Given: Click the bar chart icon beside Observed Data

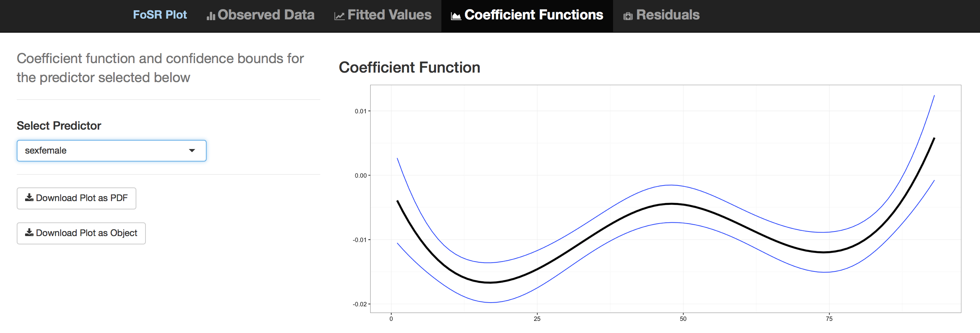Looking at the screenshot, I should pyautogui.click(x=211, y=16).
